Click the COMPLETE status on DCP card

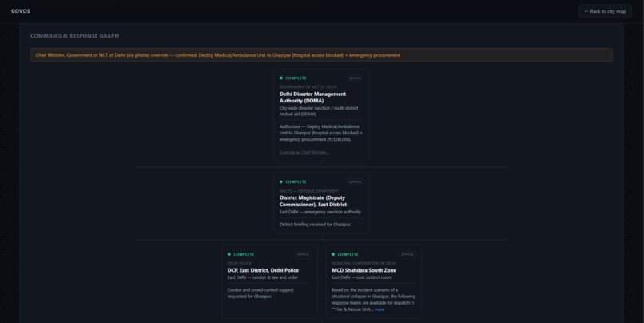(244, 254)
